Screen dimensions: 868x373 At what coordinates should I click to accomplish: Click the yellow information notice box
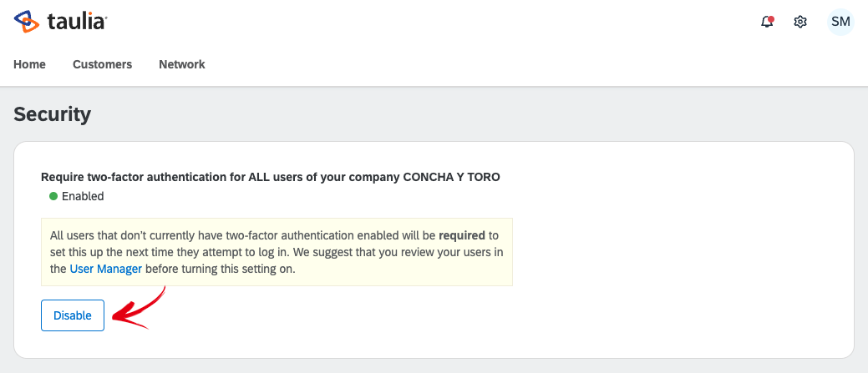tap(277, 252)
